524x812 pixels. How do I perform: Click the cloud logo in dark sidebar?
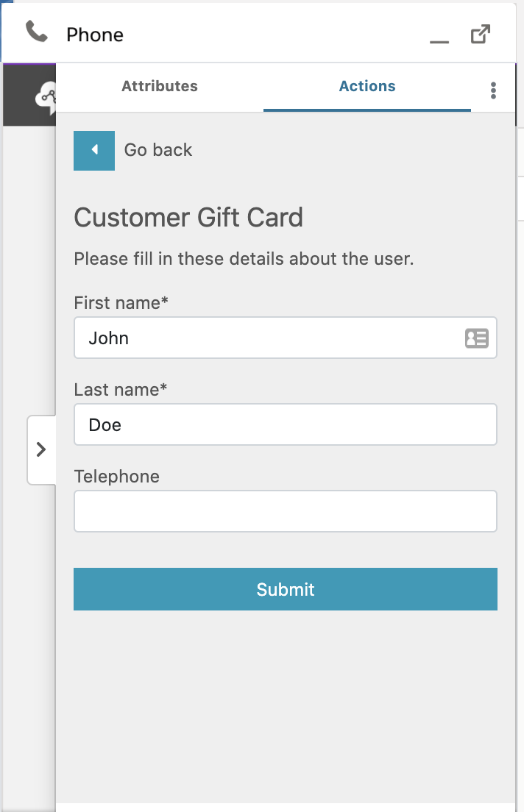click(x=46, y=97)
